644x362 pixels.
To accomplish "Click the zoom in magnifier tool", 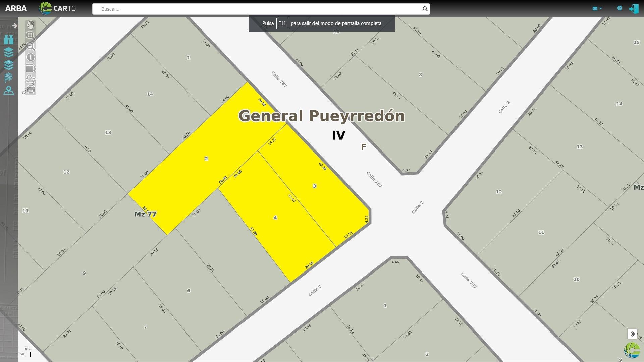I will 31,36.
